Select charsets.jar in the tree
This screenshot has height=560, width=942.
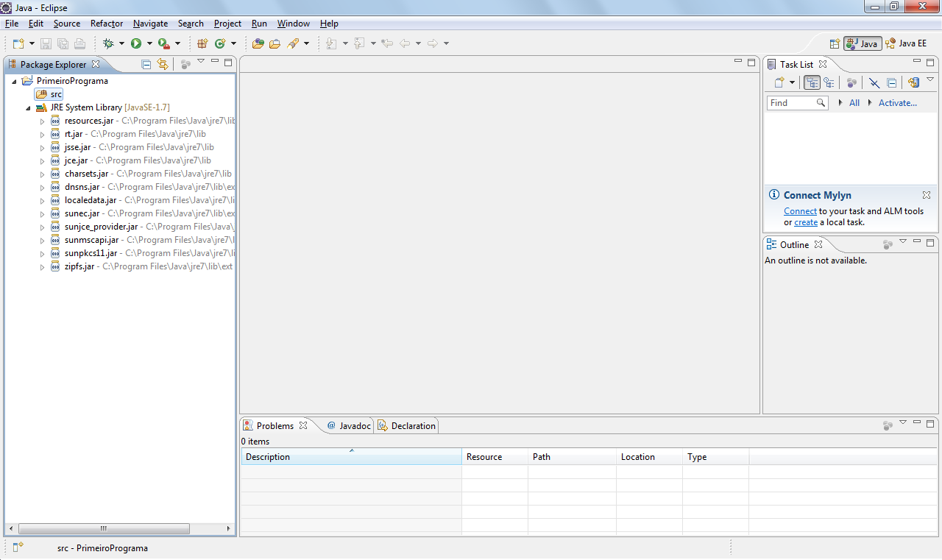[x=86, y=174]
